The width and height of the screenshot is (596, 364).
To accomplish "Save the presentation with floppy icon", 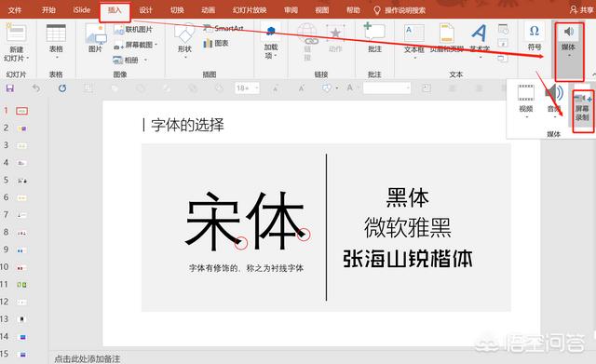I will pyautogui.click(x=10, y=88).
